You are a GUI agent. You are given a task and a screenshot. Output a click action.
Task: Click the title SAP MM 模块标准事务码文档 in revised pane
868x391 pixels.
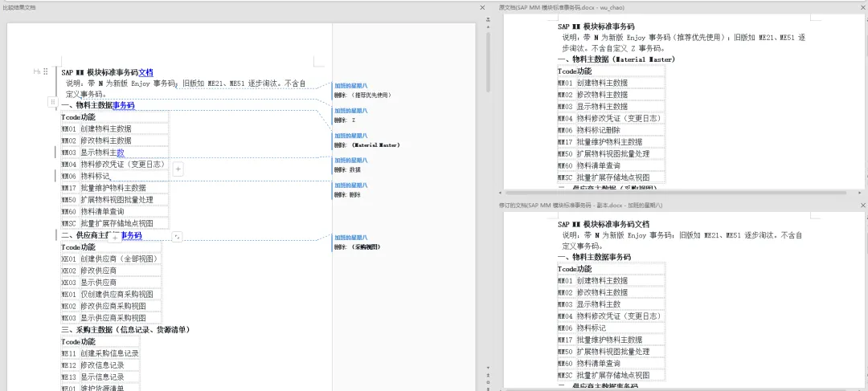pyautogui.click(x=604, y=224)
